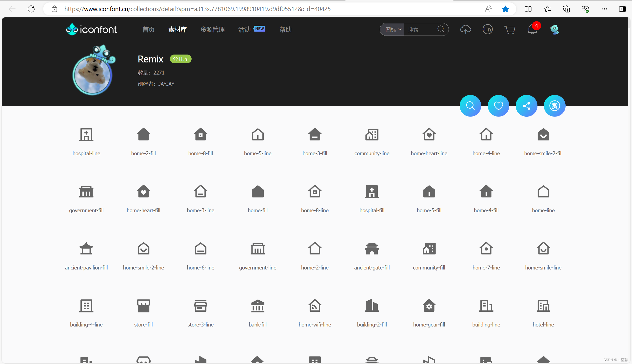Open browser split screen icon
The width and height of the screenshot is (632, 364).
(x=528, y=9)
